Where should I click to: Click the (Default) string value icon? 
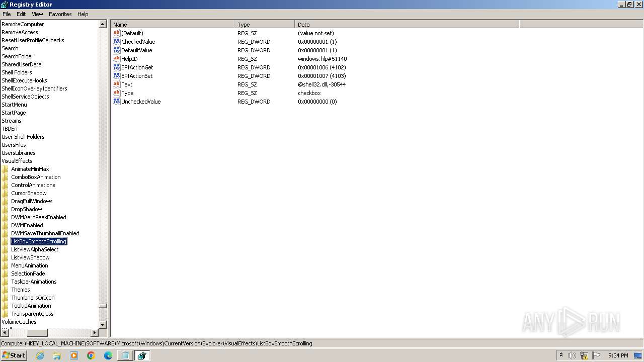point(117,33)
